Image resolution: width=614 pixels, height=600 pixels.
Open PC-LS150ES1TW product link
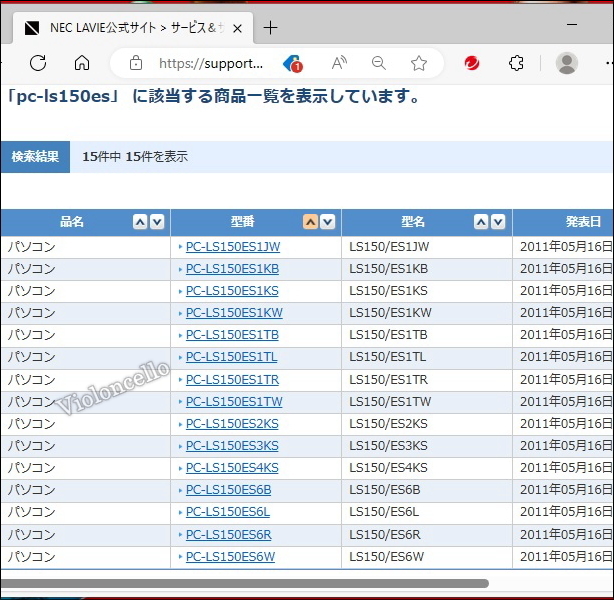234,401
